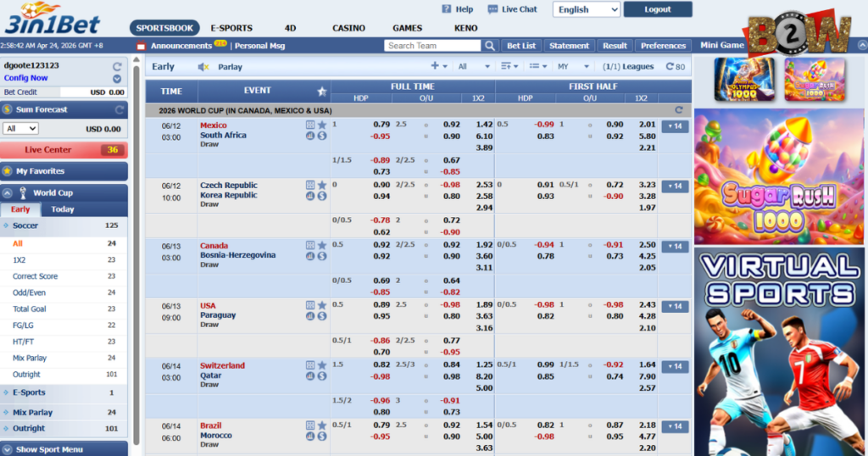Open the Gates of Olympus 1000 thumbnail
The image size is (868, 456).
click(744, 81)
